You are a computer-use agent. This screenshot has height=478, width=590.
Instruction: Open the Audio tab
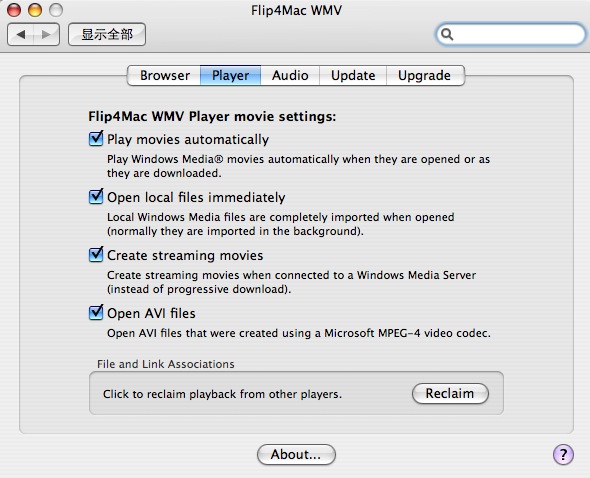pyautogui.click(x=290, y=75)
